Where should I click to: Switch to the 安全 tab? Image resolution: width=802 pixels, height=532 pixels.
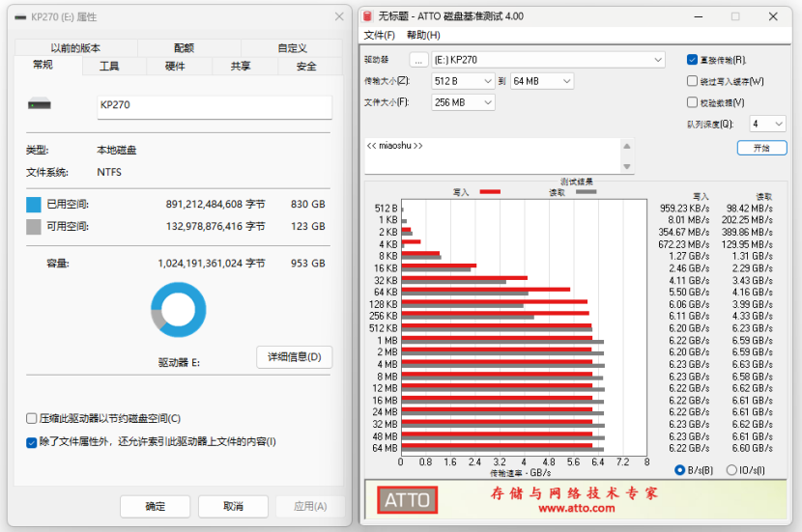306,66
